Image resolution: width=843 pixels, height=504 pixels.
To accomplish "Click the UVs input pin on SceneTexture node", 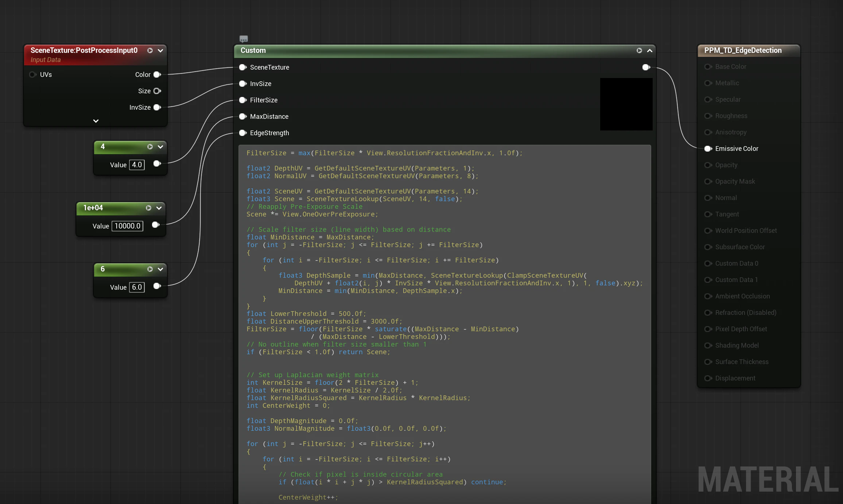I will pos(32,74).
